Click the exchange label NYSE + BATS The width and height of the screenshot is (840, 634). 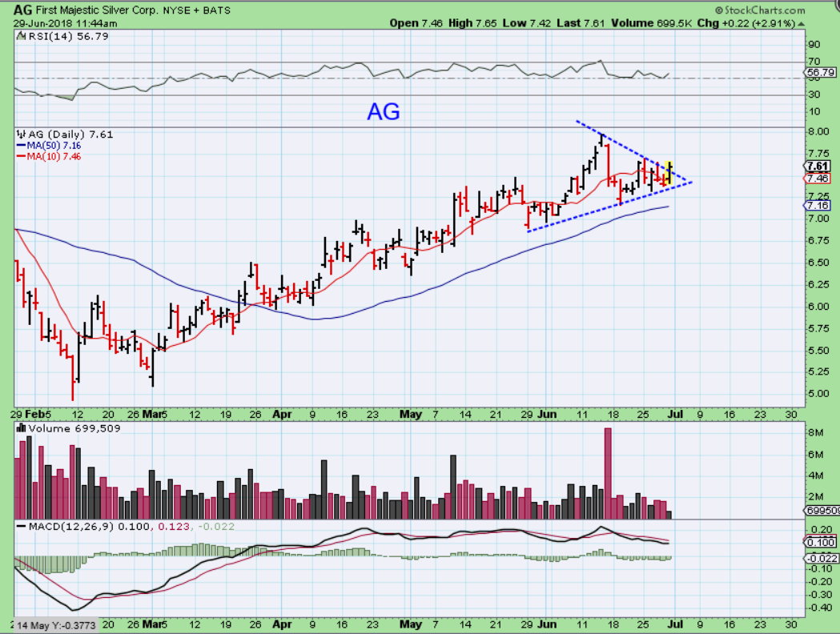[x=199, y=10]
